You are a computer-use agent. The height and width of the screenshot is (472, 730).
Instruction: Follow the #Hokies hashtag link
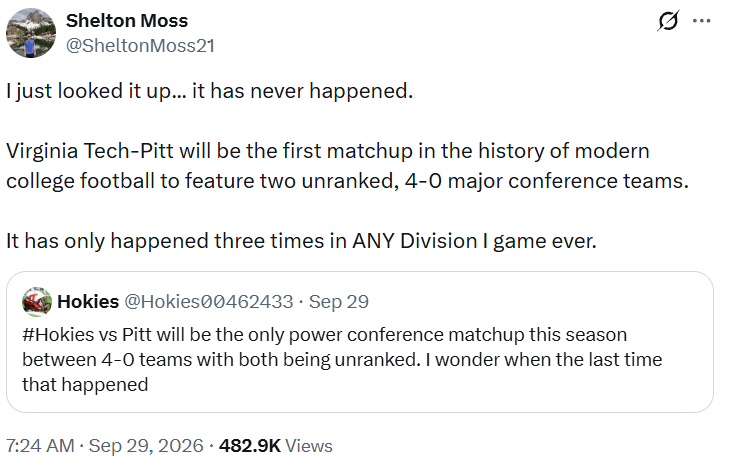click(x=58, y=335)
